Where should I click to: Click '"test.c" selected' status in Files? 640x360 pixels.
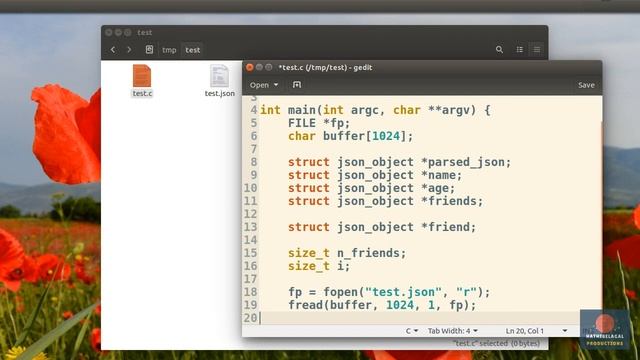[x=496, y=343]
